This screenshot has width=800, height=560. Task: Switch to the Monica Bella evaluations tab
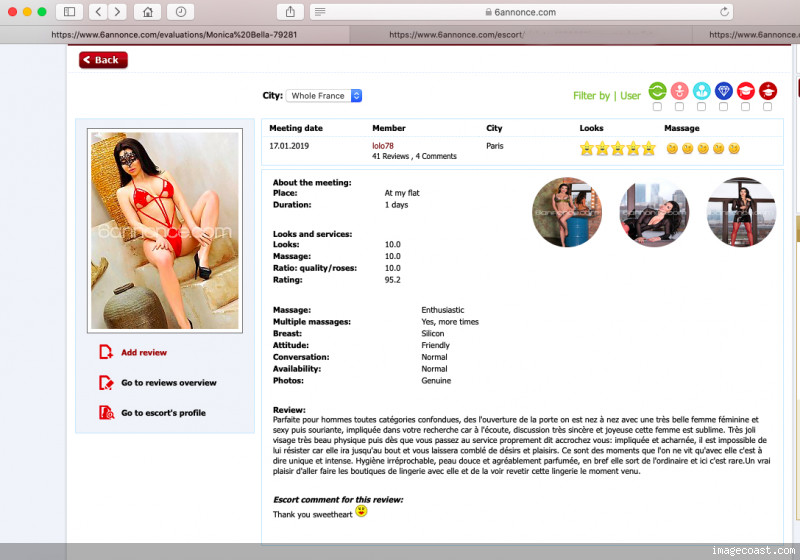pyautogui.click(x=174, y=35)
